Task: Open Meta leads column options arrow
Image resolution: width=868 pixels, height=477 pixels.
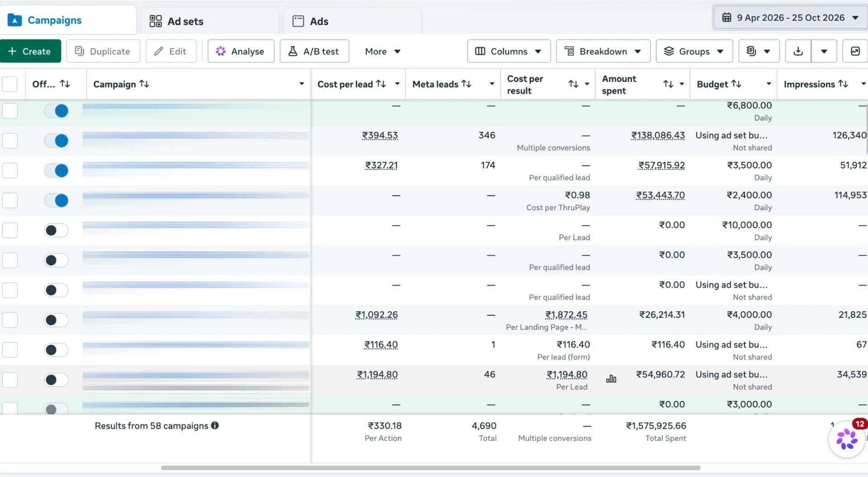Action: click(x=492, y=84)
